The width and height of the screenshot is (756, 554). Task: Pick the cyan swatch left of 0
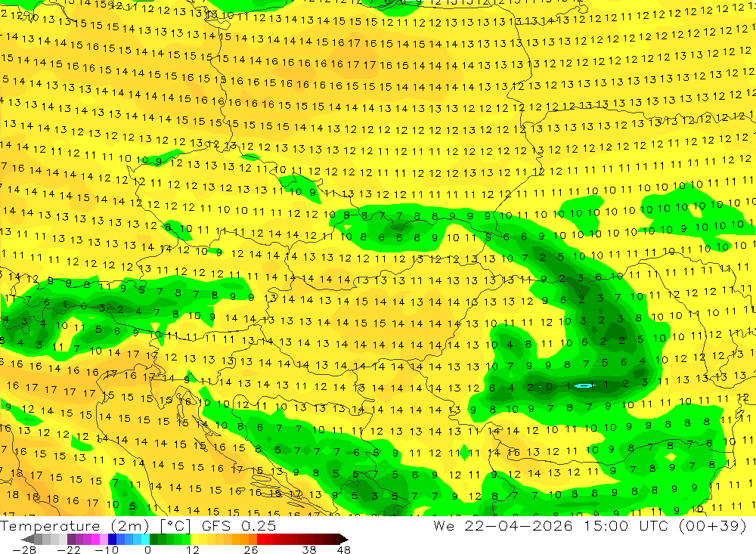tap(145, 539)
